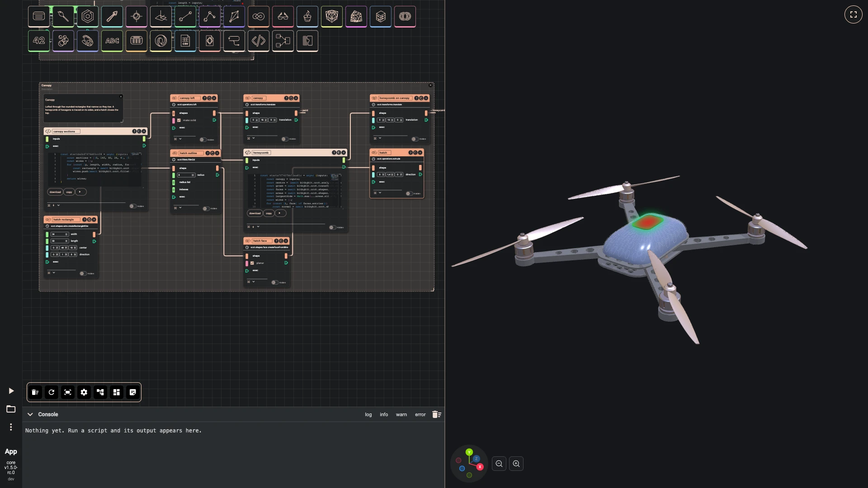
Task: Select the line between two points category
Action: click(185, 17)
